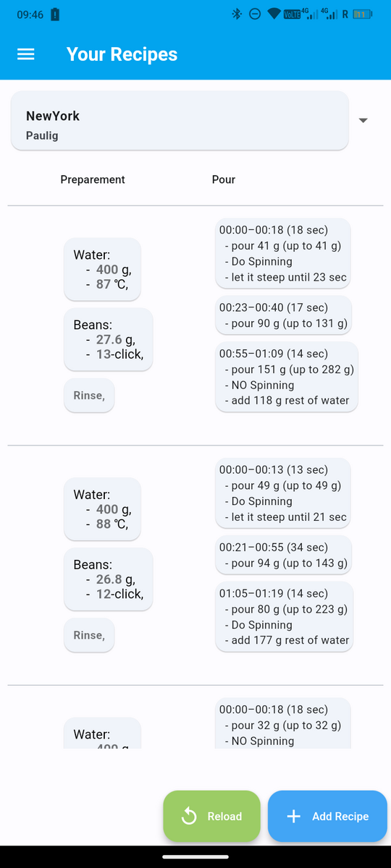391x868 pixels.
Task: Tap the Add Recipe button
Action: (327, 816)
